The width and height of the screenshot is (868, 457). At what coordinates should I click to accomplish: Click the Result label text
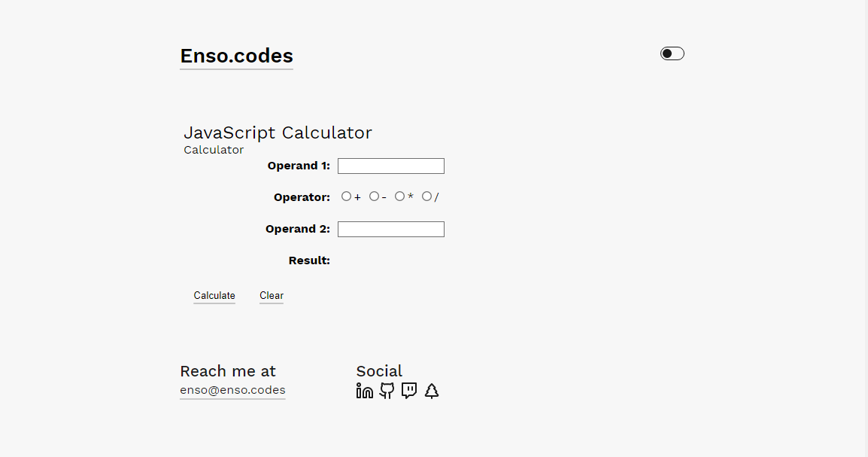tap(309, 260)
